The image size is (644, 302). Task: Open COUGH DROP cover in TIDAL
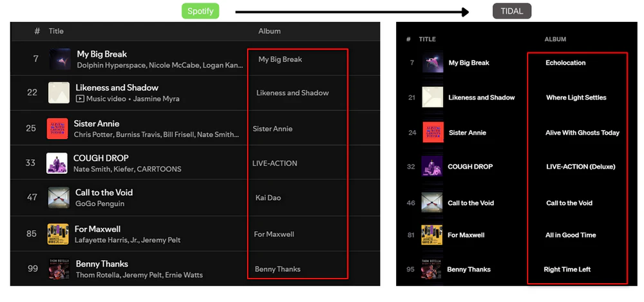coord(432,166)
